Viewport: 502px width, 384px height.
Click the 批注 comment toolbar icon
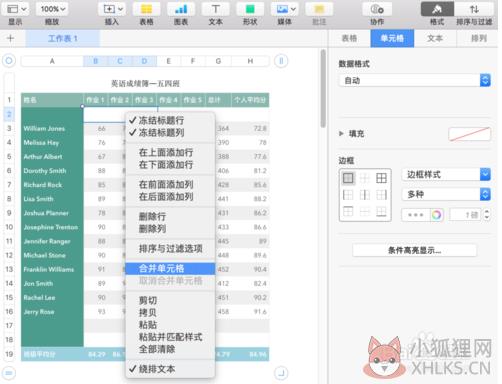(319, 9)
